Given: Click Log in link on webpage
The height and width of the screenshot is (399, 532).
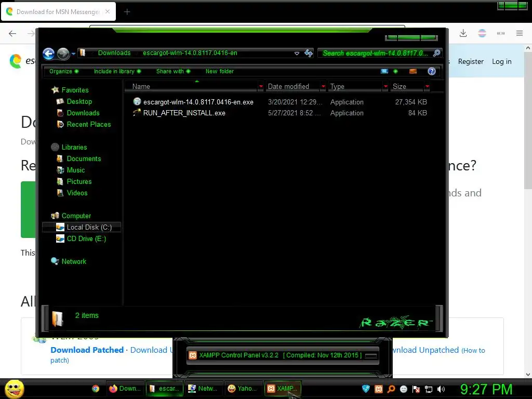Looking at the screenshot, I should [502, 61].
